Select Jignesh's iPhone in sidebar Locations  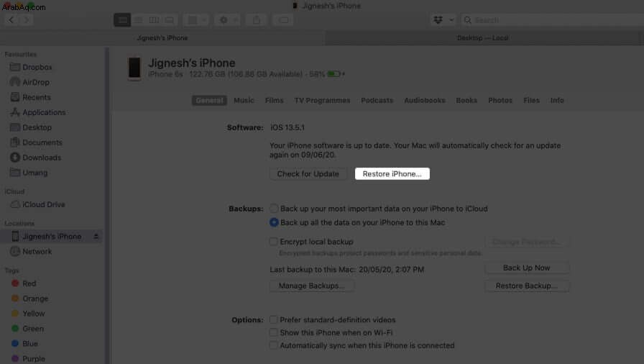tap(51, 236)
